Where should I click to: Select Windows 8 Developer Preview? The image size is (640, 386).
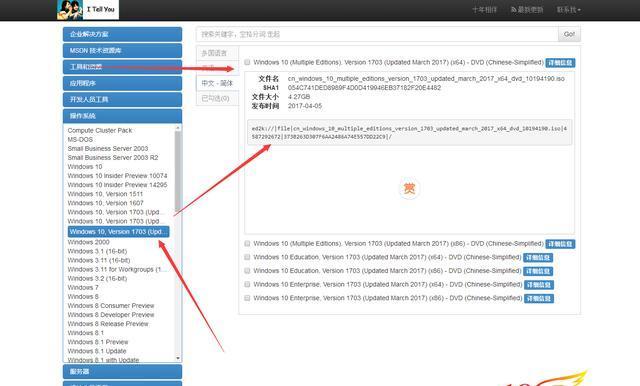(111, 315)
